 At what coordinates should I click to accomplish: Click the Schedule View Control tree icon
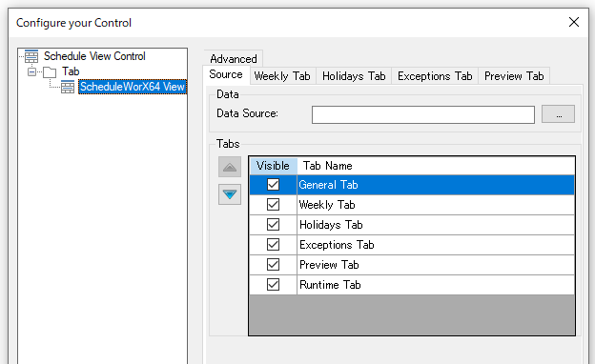(31, 56)
